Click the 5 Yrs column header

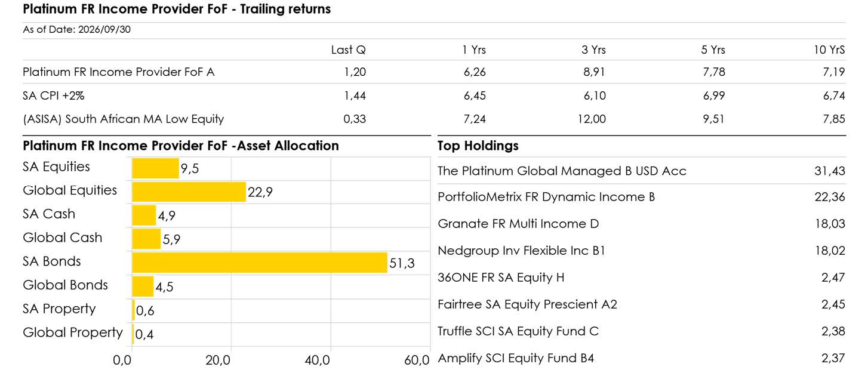pos(713,50)
